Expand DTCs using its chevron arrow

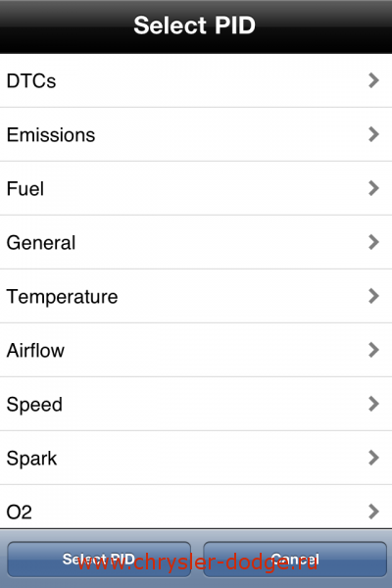point(373,80)
